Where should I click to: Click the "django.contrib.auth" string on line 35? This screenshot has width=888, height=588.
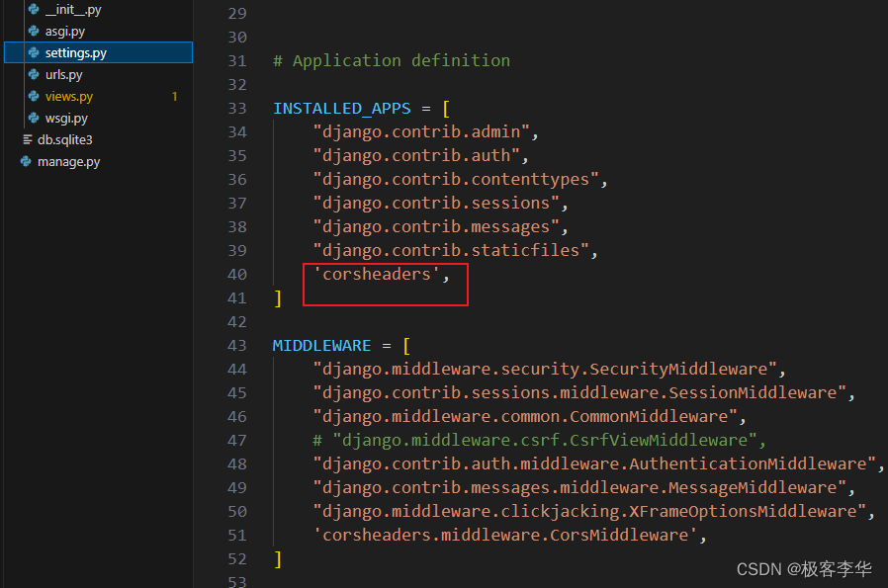(416, 155)
